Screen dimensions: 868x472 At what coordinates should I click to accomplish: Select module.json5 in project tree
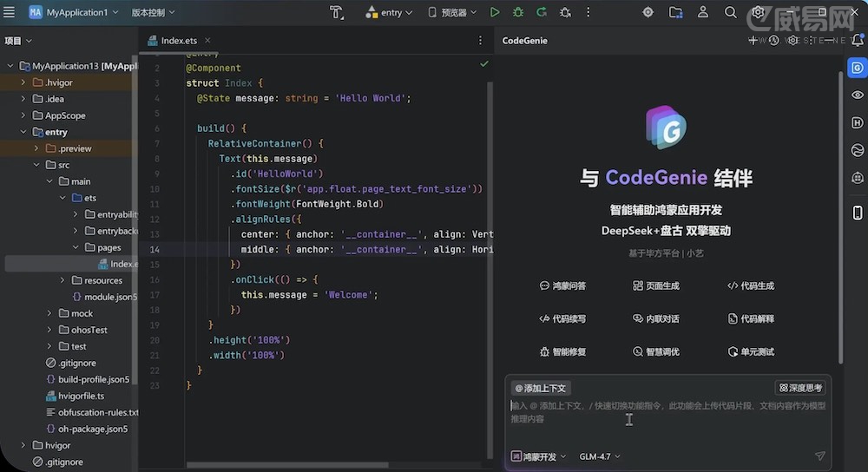[105, 297]
